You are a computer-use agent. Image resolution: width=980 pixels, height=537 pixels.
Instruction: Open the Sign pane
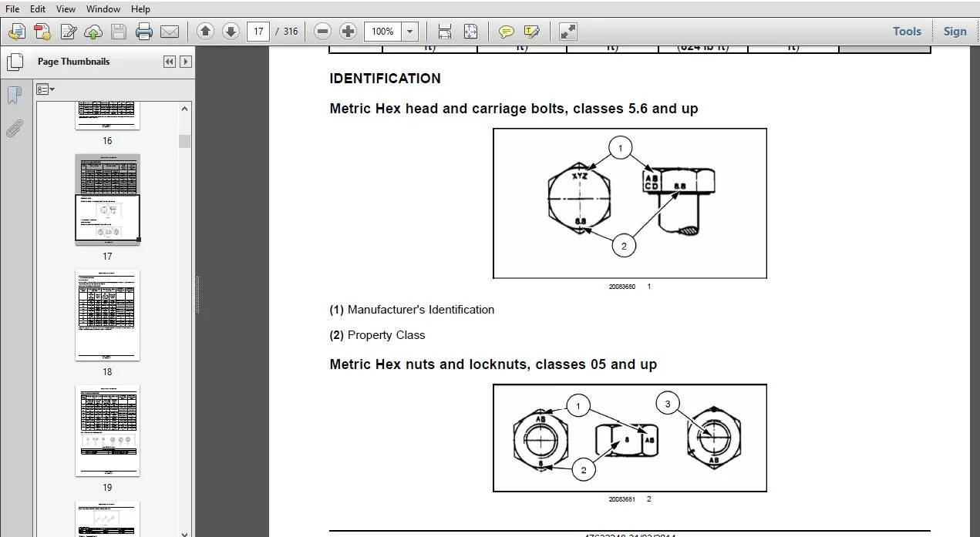click(x=955, y=32)
